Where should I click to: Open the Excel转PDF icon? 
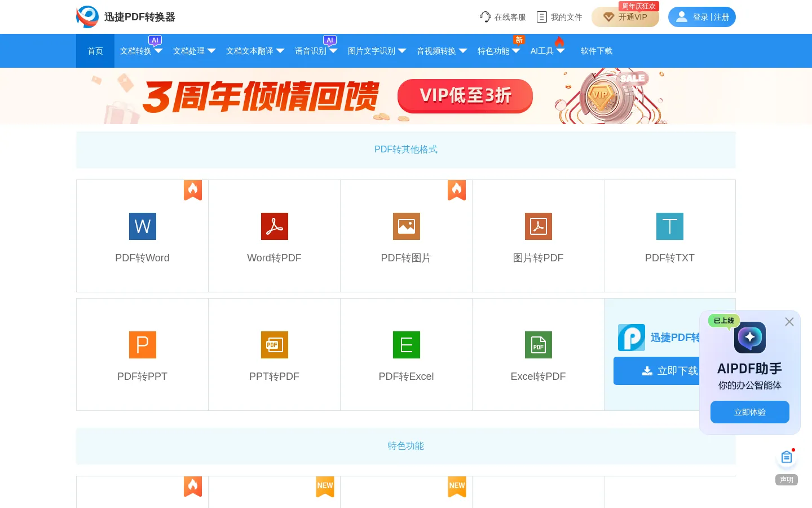point(539,345)
